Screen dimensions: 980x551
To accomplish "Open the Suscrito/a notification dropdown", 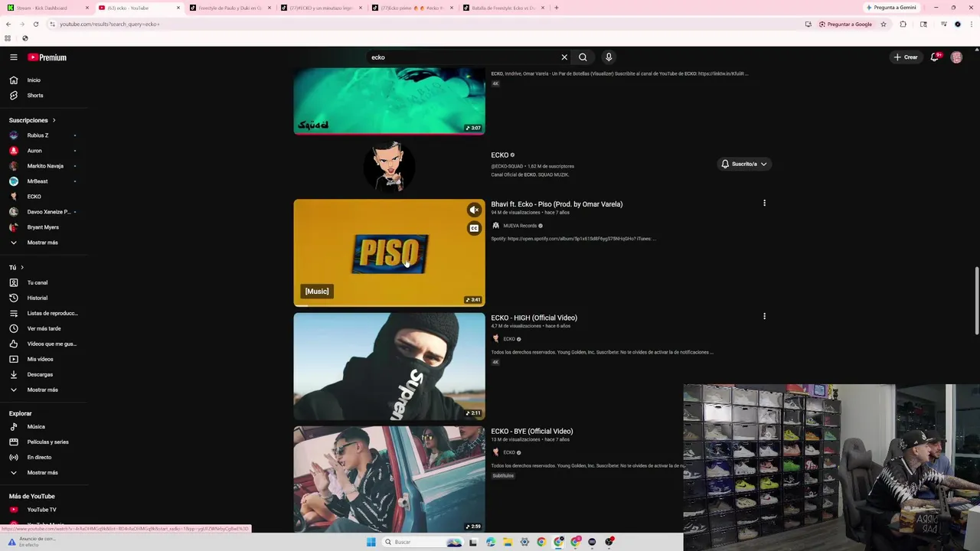I will [744, 164].
